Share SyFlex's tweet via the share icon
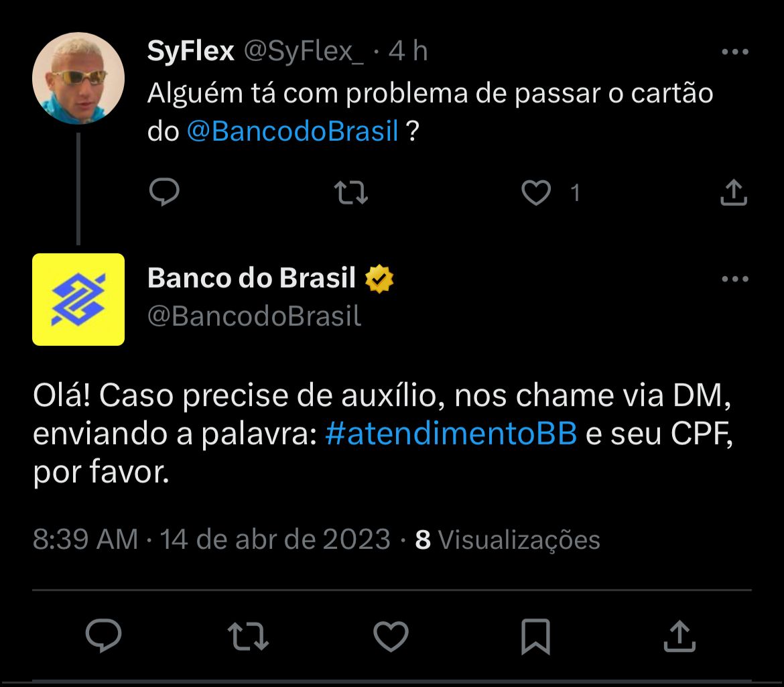Screen dimensions: 784x687 pos(733,193)
